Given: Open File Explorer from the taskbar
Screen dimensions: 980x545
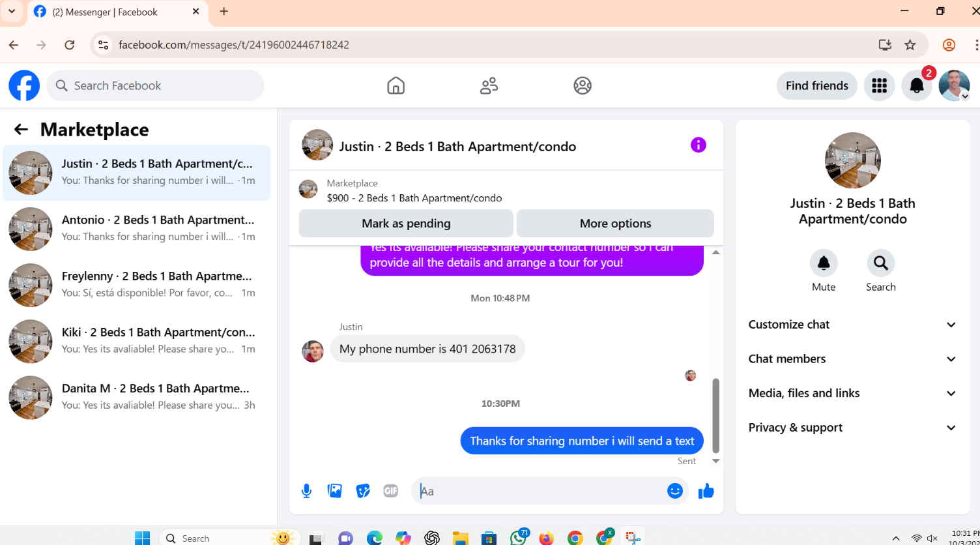Looking at the screenshot, I should pyautogui.click(x=461, y=538).
